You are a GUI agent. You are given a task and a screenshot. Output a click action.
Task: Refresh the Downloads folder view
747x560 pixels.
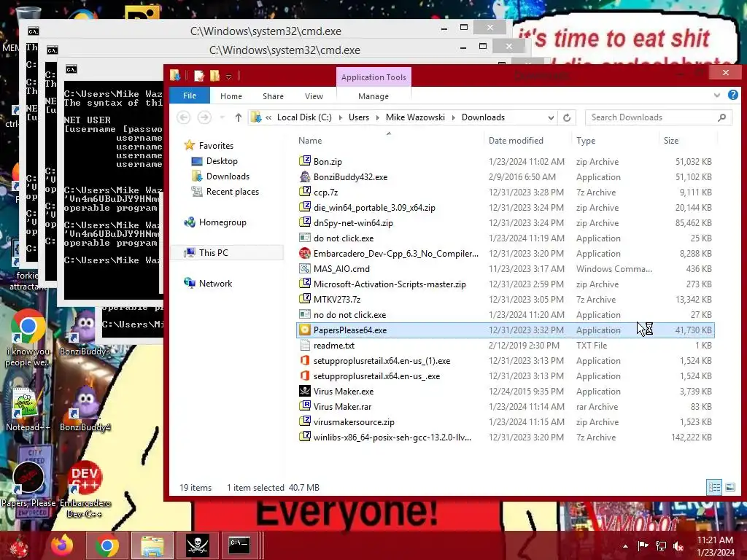tap(566, 117)
